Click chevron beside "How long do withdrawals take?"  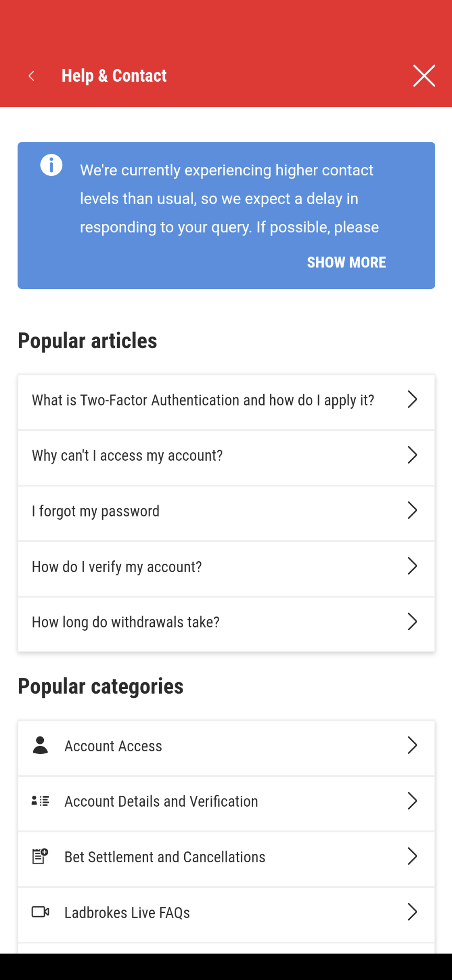pyautogui.click(x=412, y=622)
